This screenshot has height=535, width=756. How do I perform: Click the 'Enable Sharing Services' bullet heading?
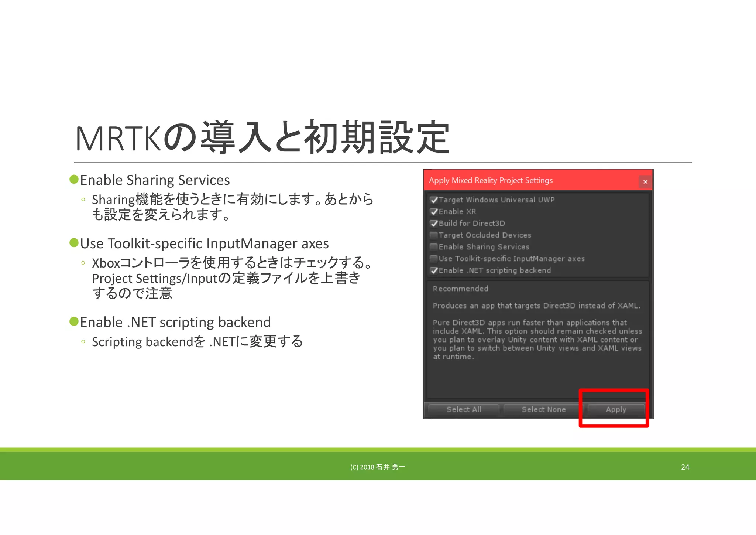click(x=155, y=180)
